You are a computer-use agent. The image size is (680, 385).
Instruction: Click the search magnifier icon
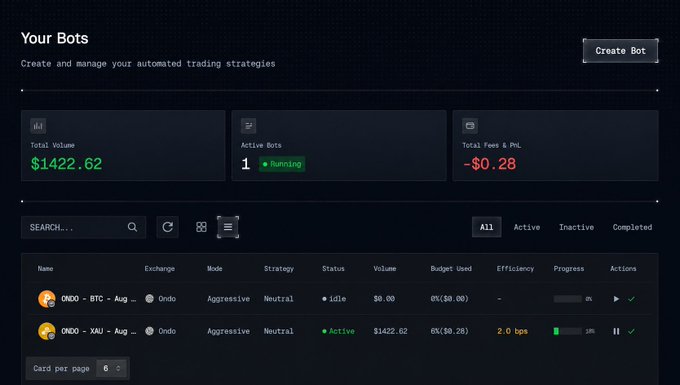132,227
